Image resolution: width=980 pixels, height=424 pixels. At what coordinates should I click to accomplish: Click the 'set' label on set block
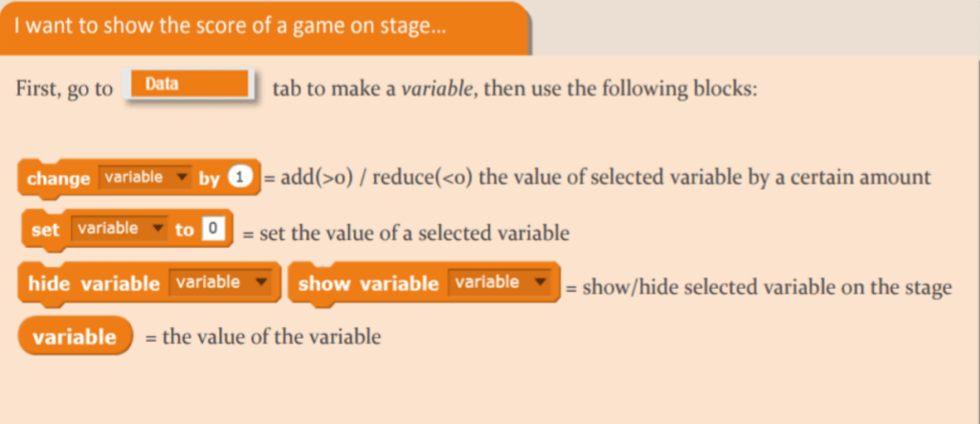pyautogui.click(x=45, y=230)
